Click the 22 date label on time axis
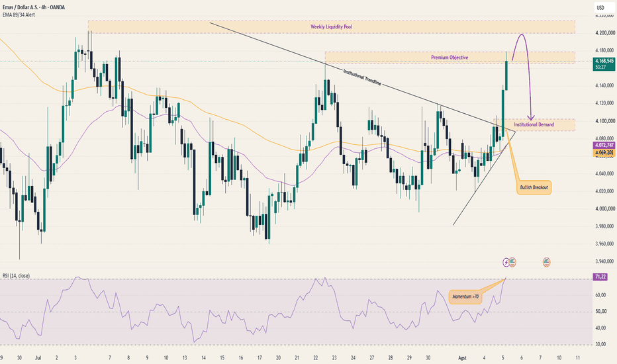The height and width of the screenshot is (364, 617). (316, 357)
